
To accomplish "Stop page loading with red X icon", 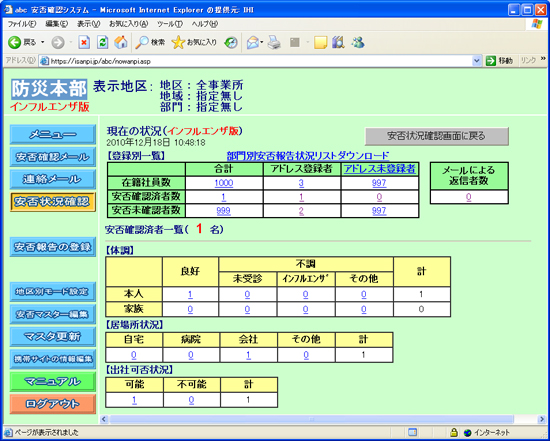I will [x=84, y=42].
